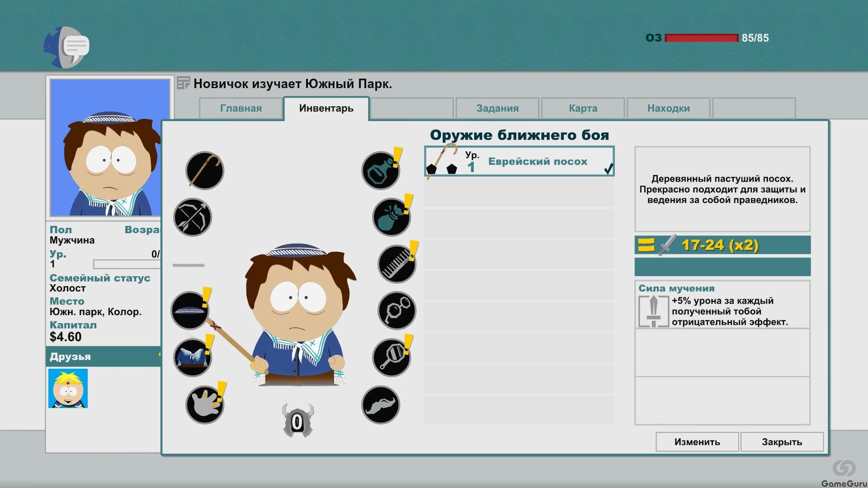Screen dimensions: 868x488
Task: Click the Друзья section header
Action: click(104, 357)
